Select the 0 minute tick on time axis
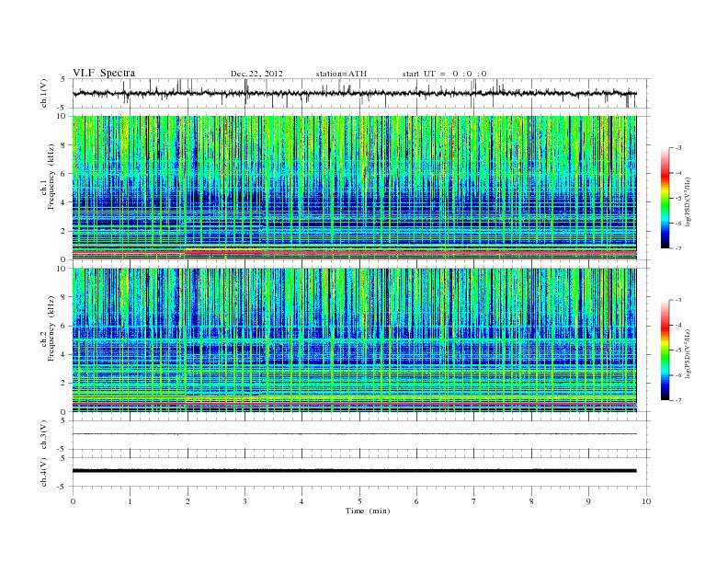728x563 pixels. [73, 501]
